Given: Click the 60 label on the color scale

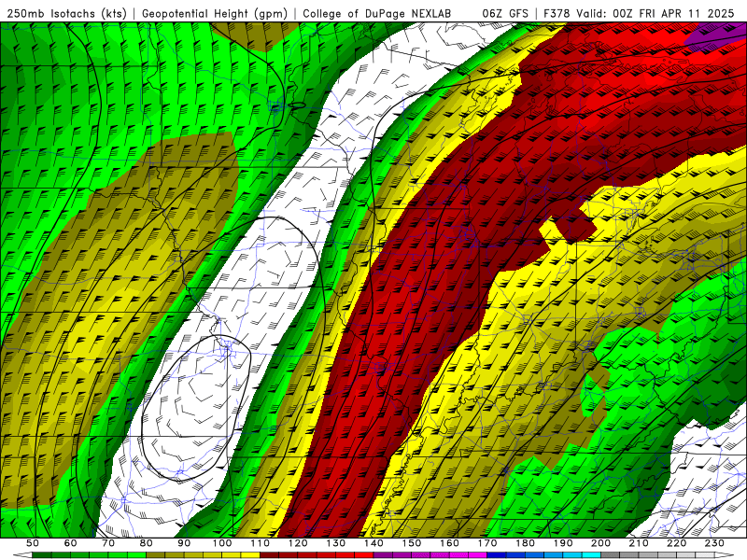Looking at the screenshot, I should point(71,543).
